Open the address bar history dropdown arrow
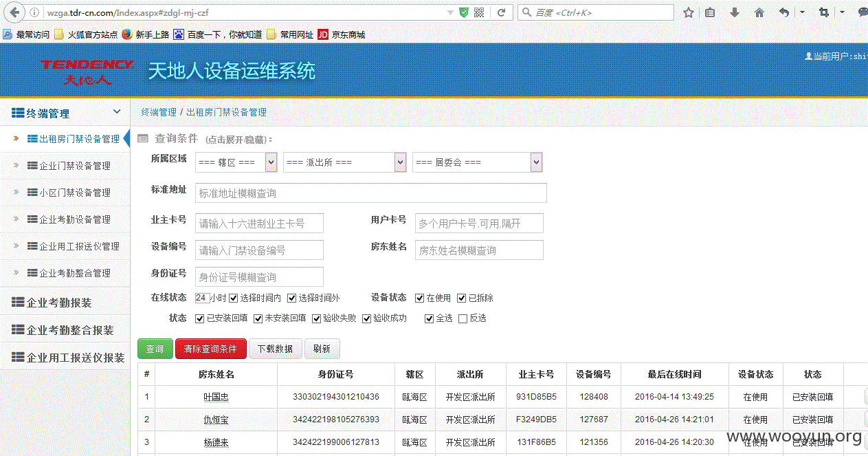 pos(450,12)
